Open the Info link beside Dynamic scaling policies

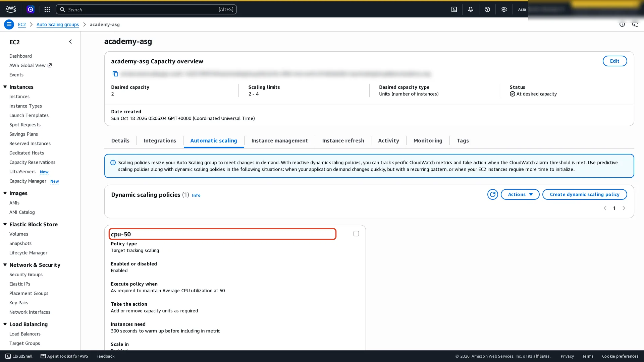[x=196, y=195]
